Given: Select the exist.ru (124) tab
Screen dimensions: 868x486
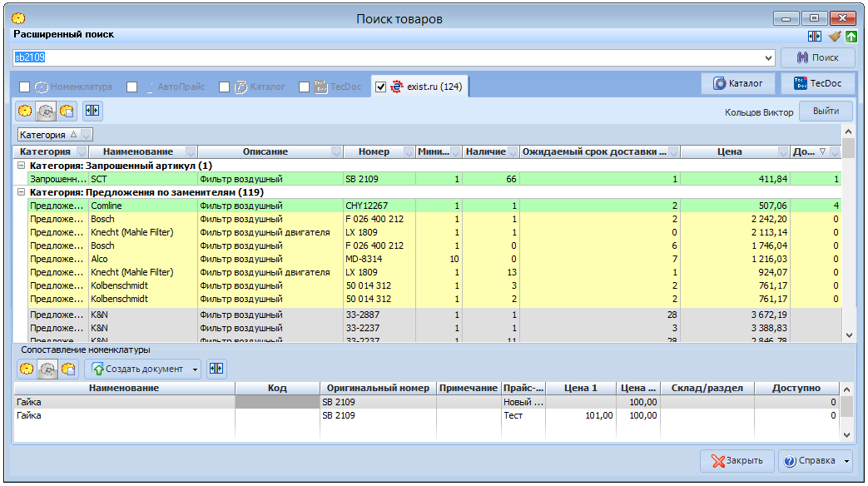Looking at the screenshot, I should (x=420, y=87).
